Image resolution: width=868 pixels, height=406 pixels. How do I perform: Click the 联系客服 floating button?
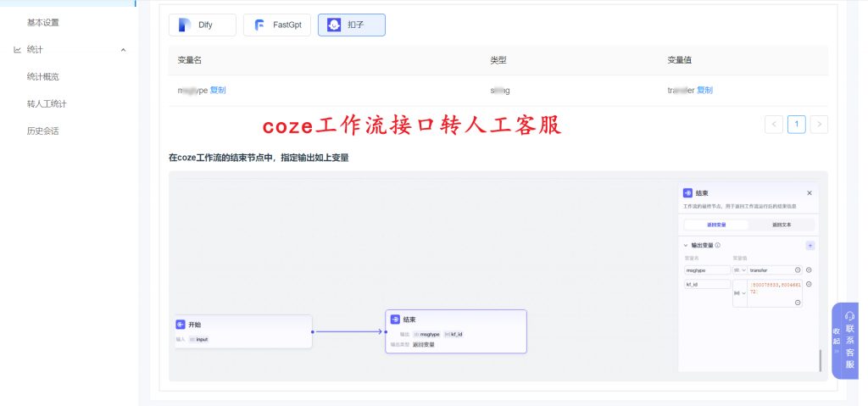[x=849, y=340]
